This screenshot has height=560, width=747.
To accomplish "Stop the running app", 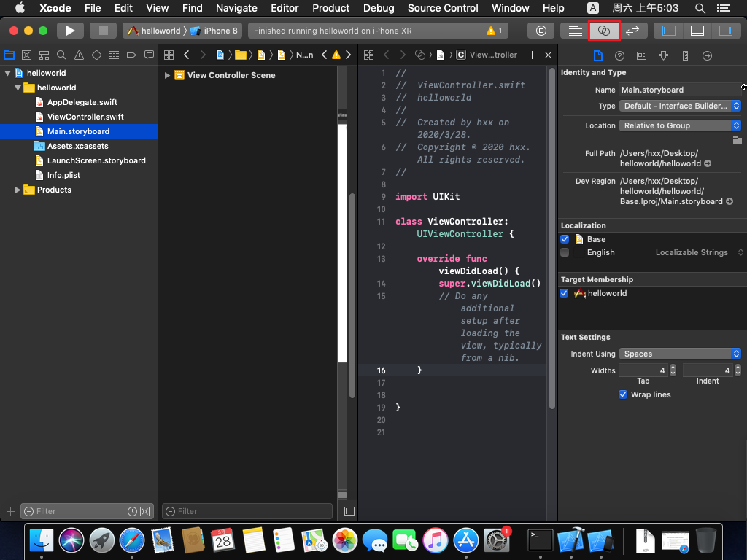I will point(103,31).
